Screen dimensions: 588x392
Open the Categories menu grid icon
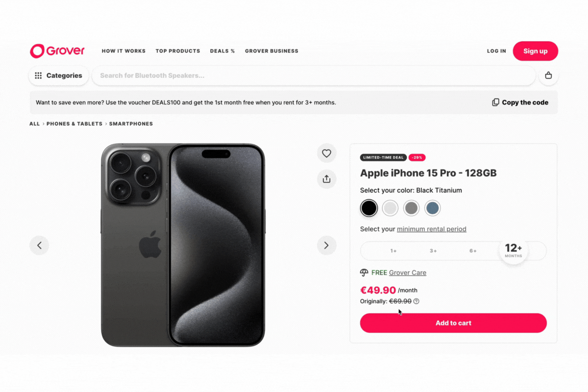click(38, 75)
